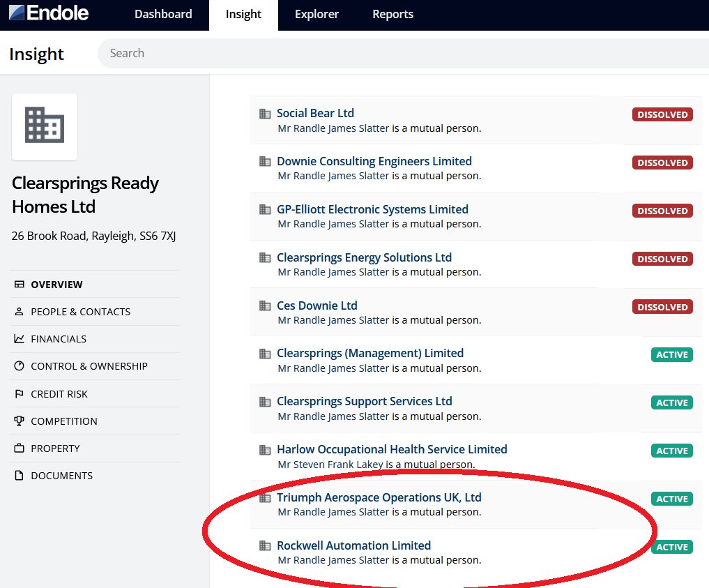This screenshot has height=588, width=709.
Task: Click building icon beside Social Bear Ltd
Action: (265, 114)
